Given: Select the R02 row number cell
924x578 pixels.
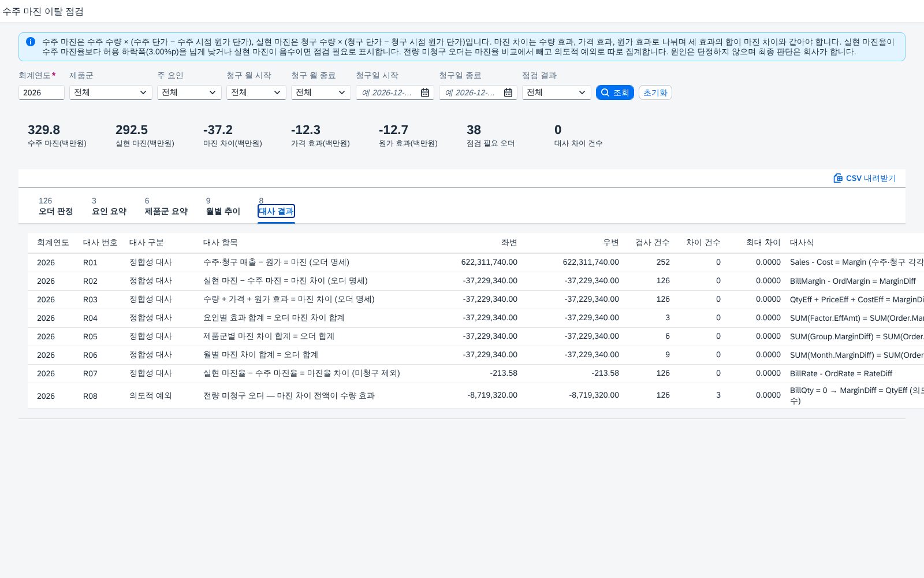Looking at the screenshot, I should tap(90, 281).
